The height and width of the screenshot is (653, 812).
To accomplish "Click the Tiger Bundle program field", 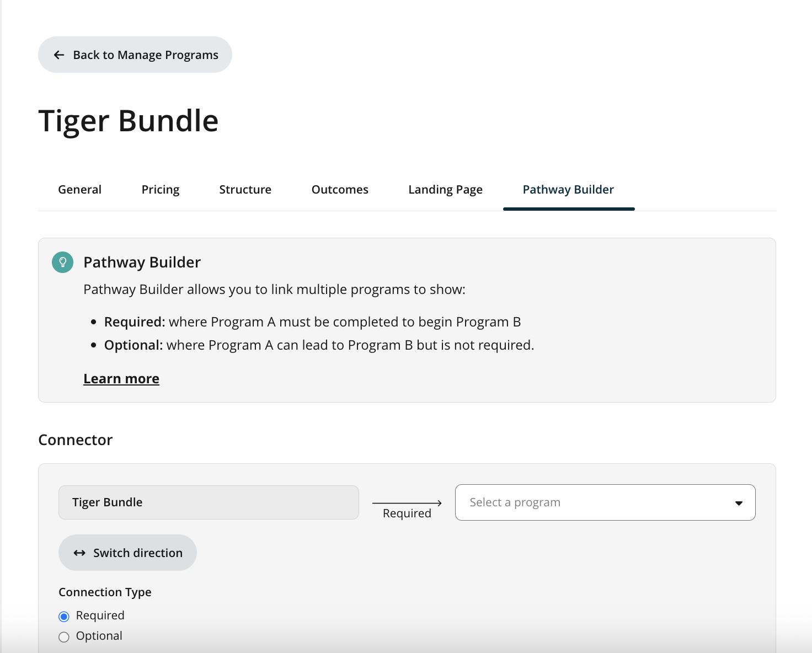I will (209, 502).
